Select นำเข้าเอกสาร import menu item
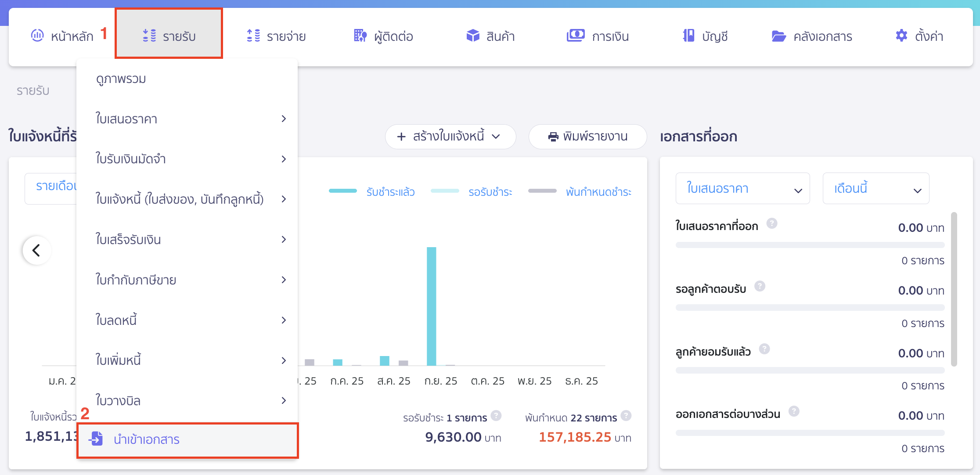The height and width of the screenshot is (475, 980). coord(147,439)
